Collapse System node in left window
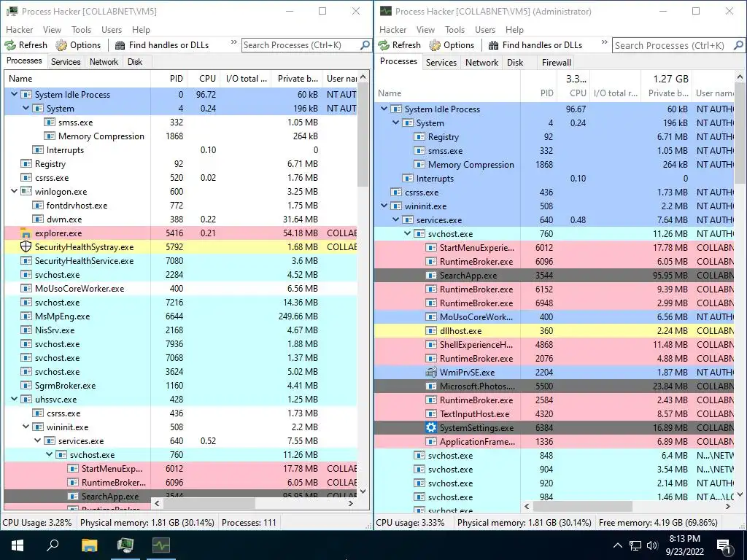Screen dimensions: 747x560 tap(26, 108)
